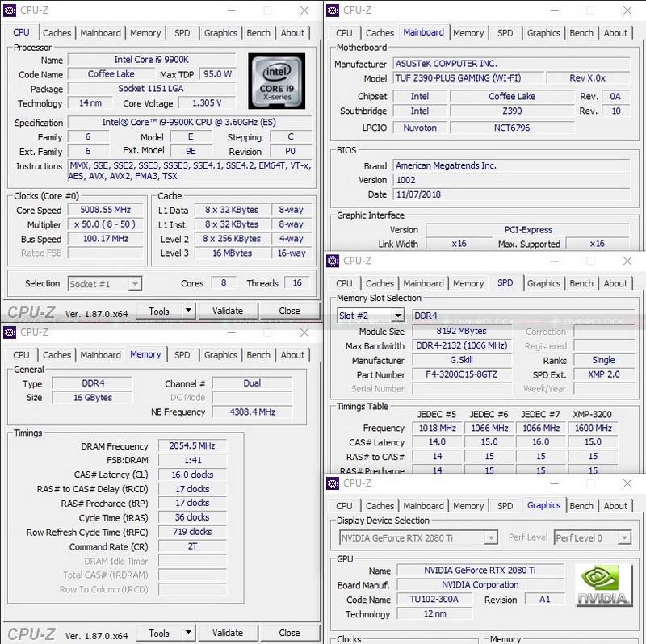Click the manufacturer field 'ASUSTeK COMPUTER INC.'
Viewport: 646px width, 644px height.
point(511,64)
